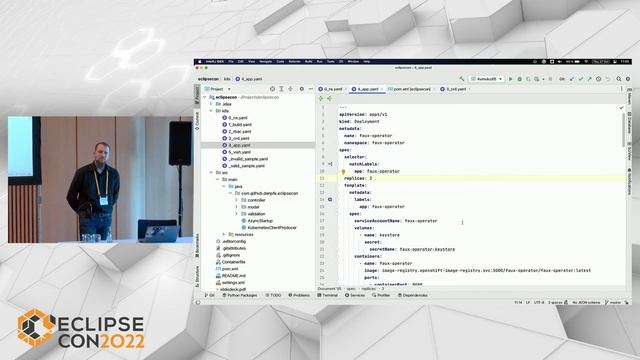
Task: Click the Git push arrow icon
Action: [589, 79]
